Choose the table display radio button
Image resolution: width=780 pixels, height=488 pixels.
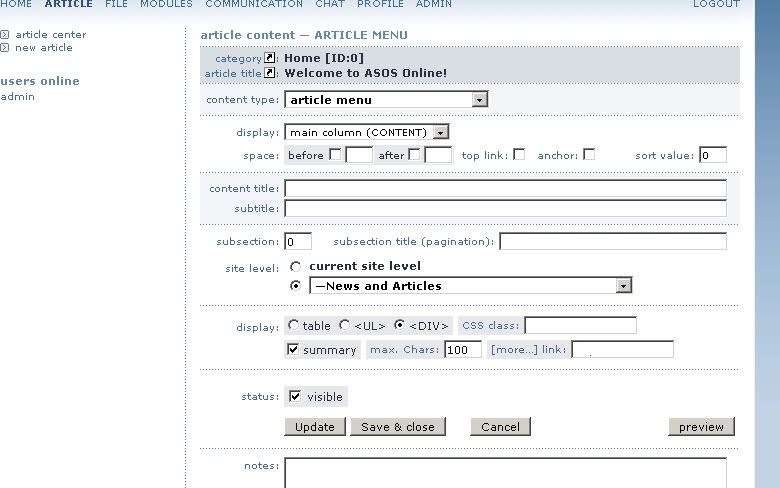pos(293,325)
